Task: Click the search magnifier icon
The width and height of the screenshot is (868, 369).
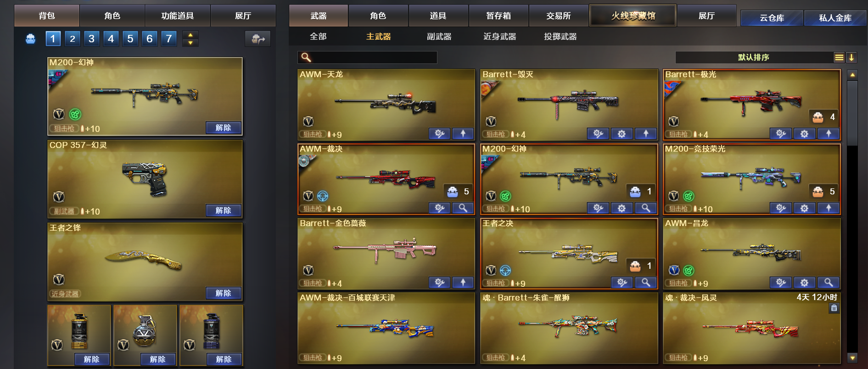Action: pyautogui.click(x=306, y=57)
